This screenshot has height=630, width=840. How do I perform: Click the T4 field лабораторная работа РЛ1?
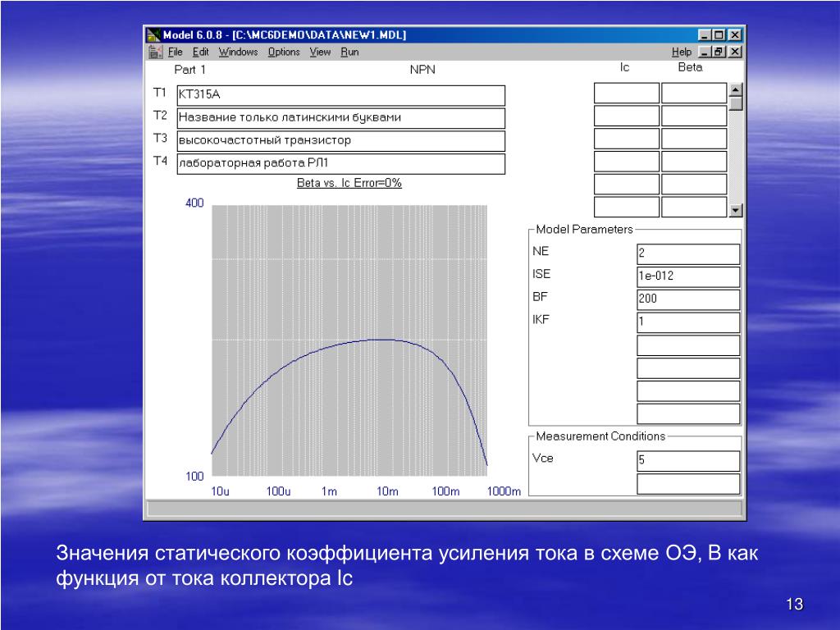coord(340,164)
